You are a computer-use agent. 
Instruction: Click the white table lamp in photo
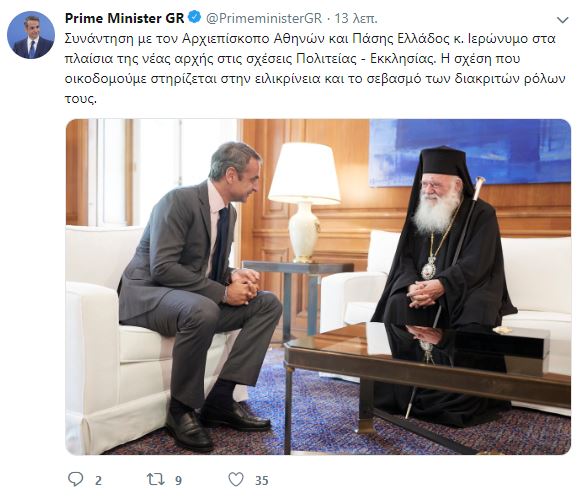(x=304, y=202)
